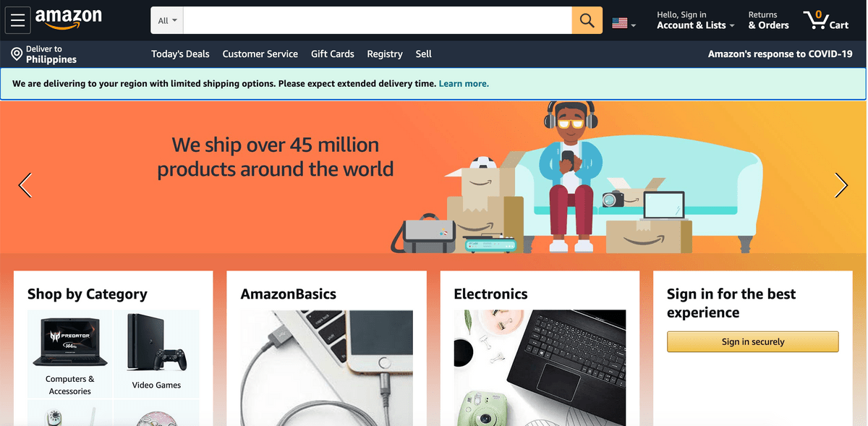Click the orange search magnifier button
This screenshot has width=868, height=426.
pyautogui.click(x=587, y=20)
